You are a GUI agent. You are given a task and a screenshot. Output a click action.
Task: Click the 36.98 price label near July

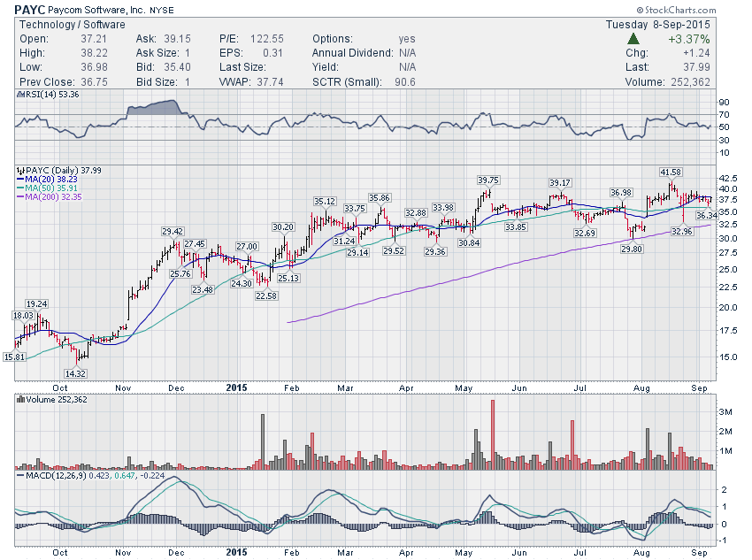(x=621, y=192)
